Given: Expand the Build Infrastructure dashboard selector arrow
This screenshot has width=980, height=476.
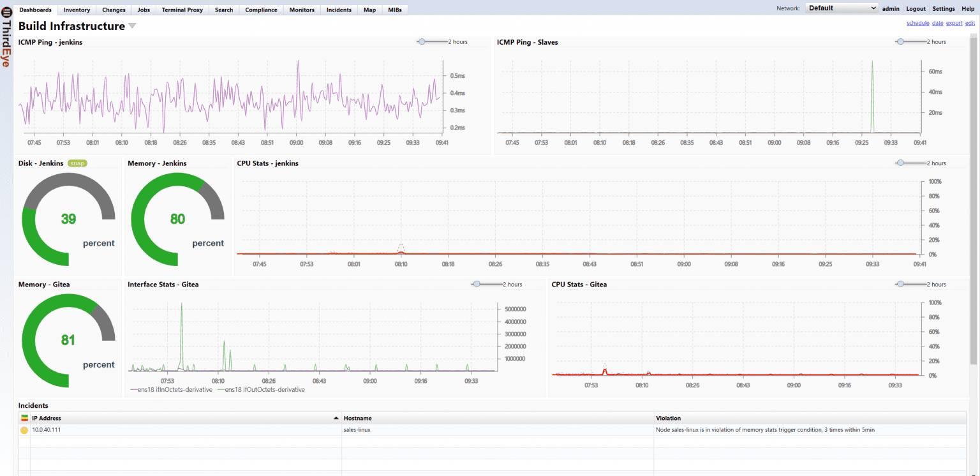Looking at the screenshot, I should click(132, 26).
